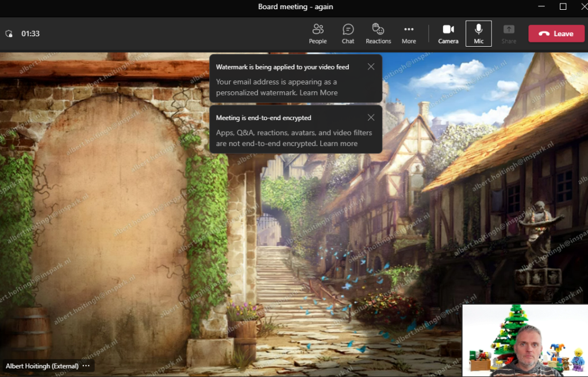Open Learn More link about personalized watermark
Screen dimensions: 588x377
(318, 93)
